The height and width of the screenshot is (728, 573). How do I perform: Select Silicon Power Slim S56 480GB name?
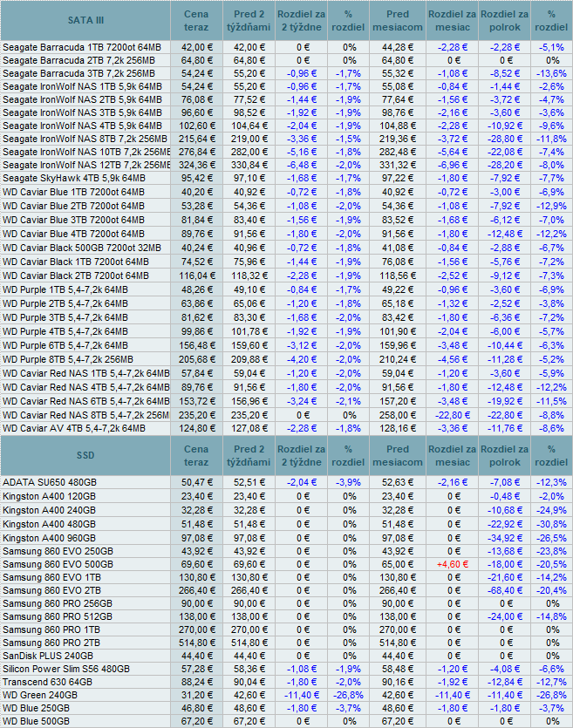(66, 669)
